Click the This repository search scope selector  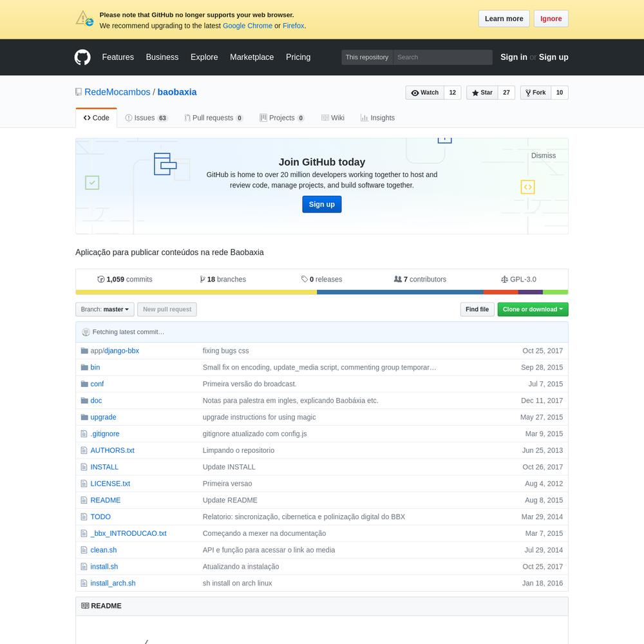367,57
